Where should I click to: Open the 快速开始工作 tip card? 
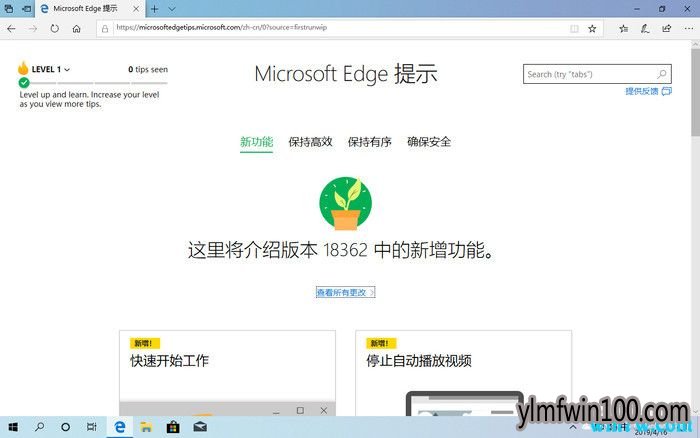(x=227, y=373)
